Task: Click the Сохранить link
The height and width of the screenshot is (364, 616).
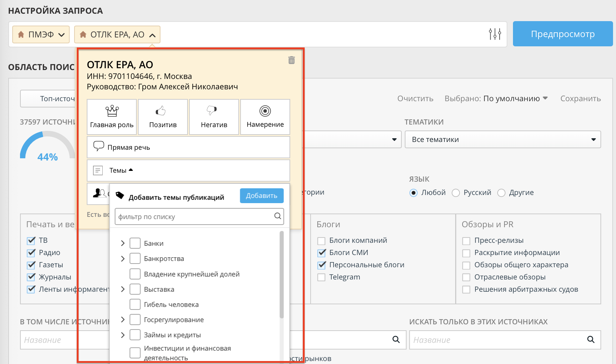Action: pos(580,99)
